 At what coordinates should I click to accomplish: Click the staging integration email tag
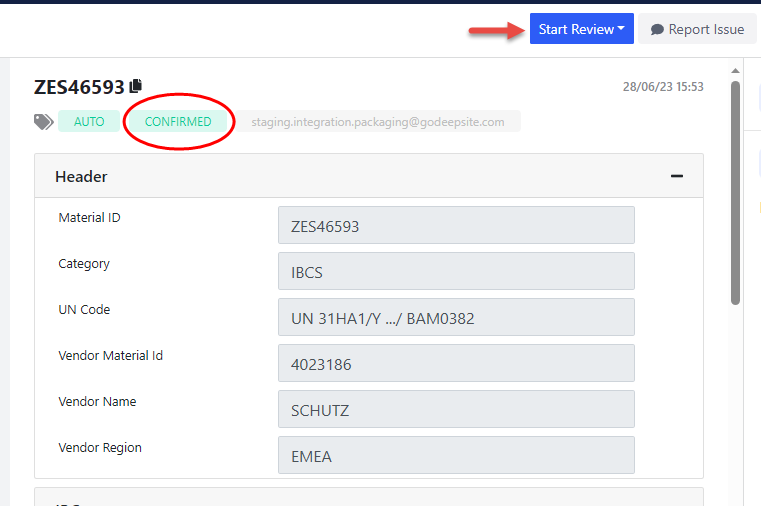coord(378,122)
